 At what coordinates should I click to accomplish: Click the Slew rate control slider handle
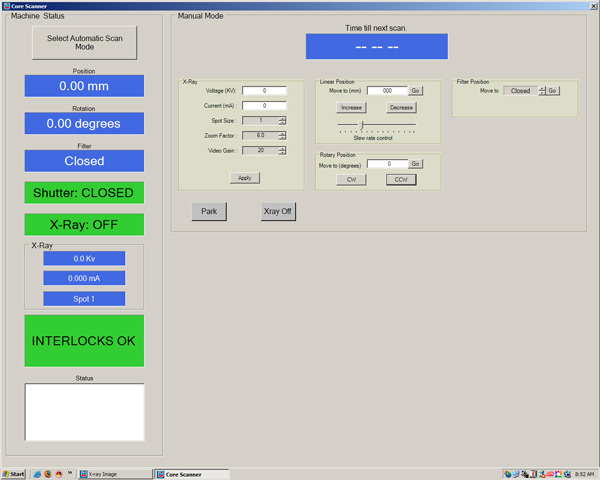pos(362,124)
